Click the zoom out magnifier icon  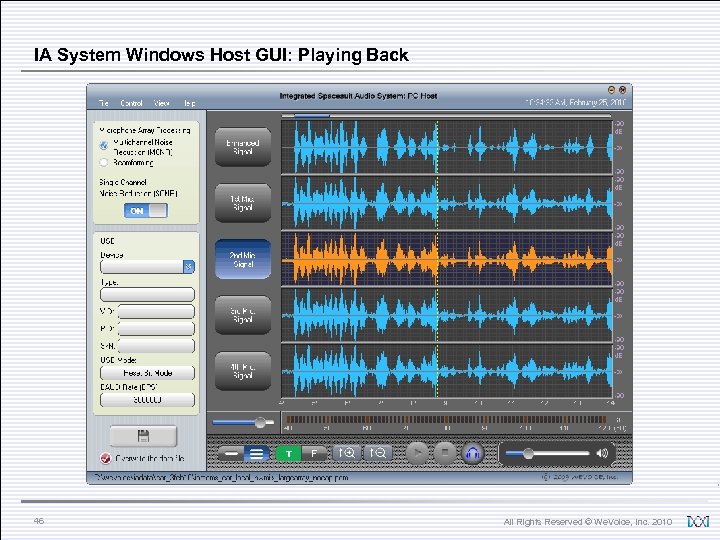tap(378, 453)
